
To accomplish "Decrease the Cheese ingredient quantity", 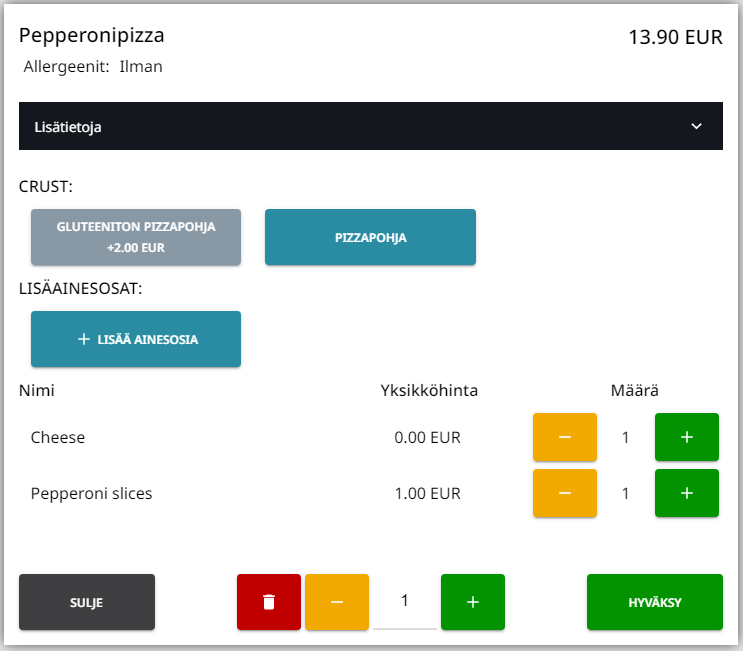I will tap(564, 438).
